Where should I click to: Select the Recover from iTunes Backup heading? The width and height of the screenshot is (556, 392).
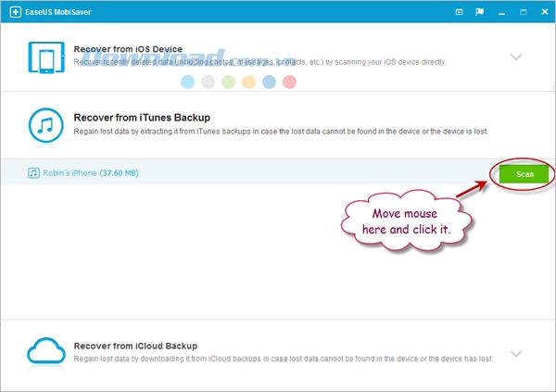point(142,118)
